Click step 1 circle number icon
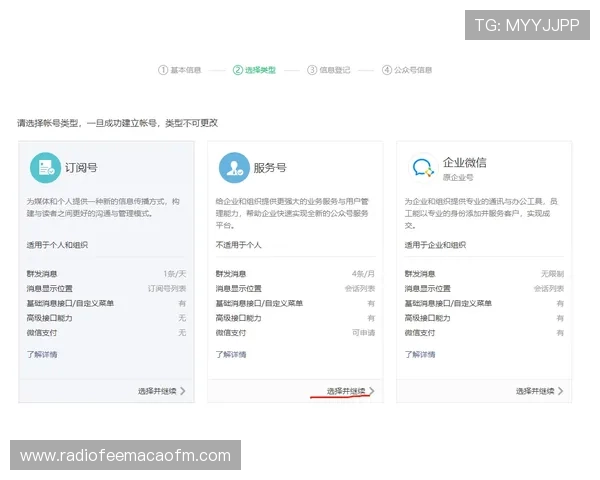Viewport: 600px width, 480px height. click(163, 70)
